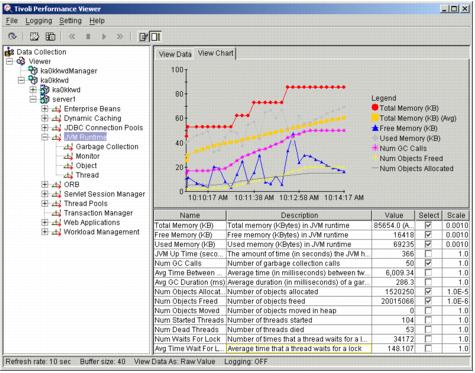The image size is (475, 373).
Task: Click the fast-forward toolbar icon
Action: (x=120, y=36)
